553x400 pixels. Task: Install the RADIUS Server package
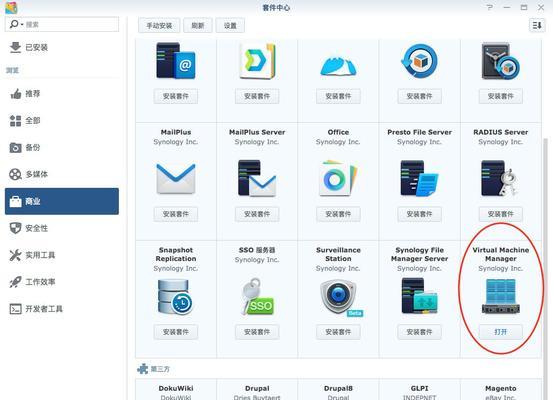[500, 214]
